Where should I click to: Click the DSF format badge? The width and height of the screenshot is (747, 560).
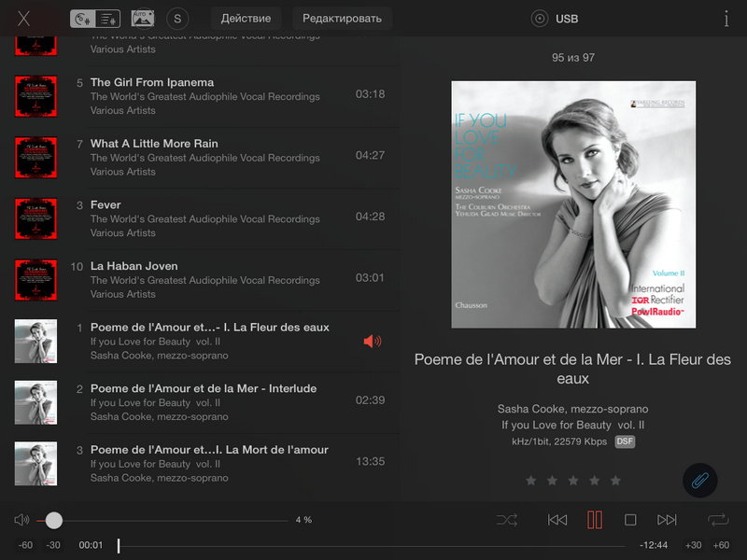pyautogui.click(x=625, y=441)
